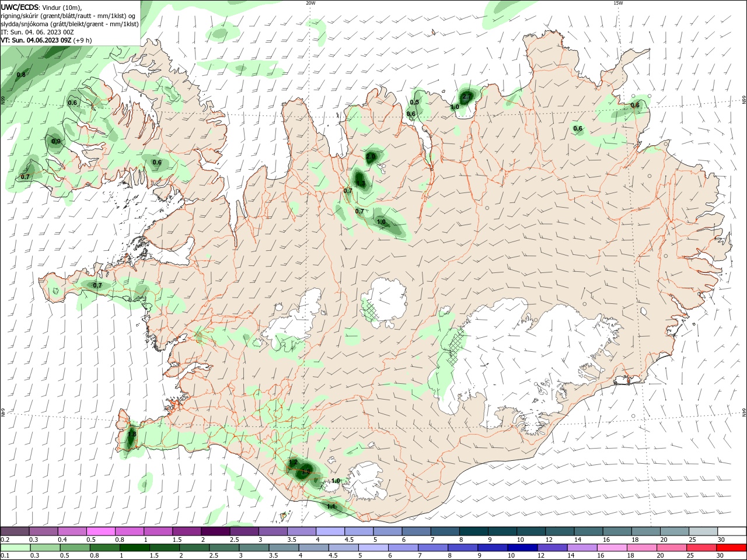The width and height of the screenshot is (747, 560).
Task: Click the 2.0 precipitation value on the map
Action: pyautogui.click(x=371, y=157)
